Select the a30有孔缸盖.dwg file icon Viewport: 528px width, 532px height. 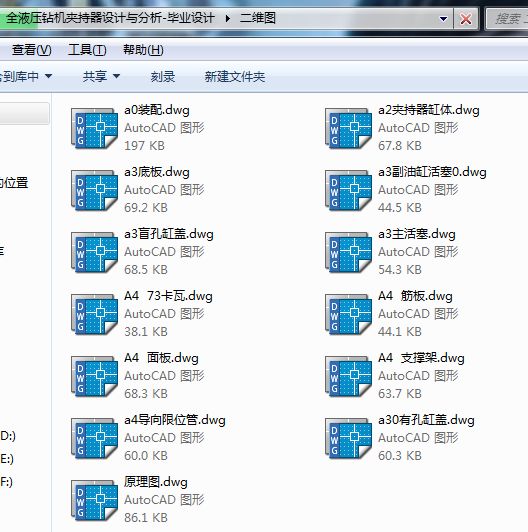pyautogui.click(x=348, y=439)
